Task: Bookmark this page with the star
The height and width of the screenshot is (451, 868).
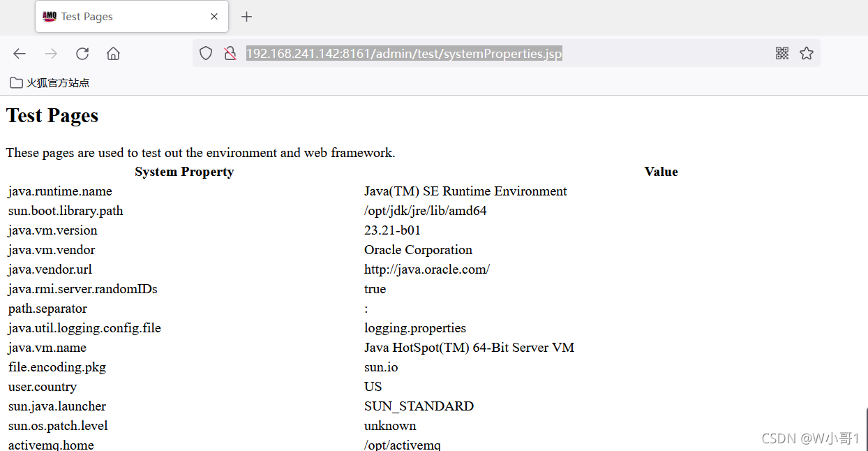Action: coord(807,53)
